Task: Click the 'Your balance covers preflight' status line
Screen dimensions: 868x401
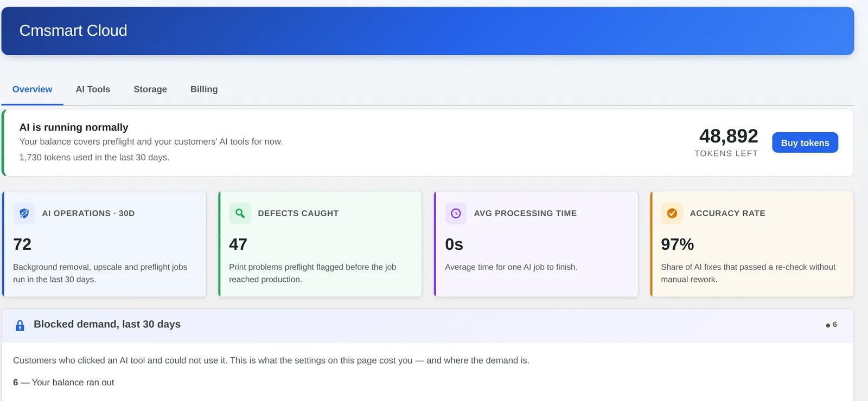Action: pos(151,141)
